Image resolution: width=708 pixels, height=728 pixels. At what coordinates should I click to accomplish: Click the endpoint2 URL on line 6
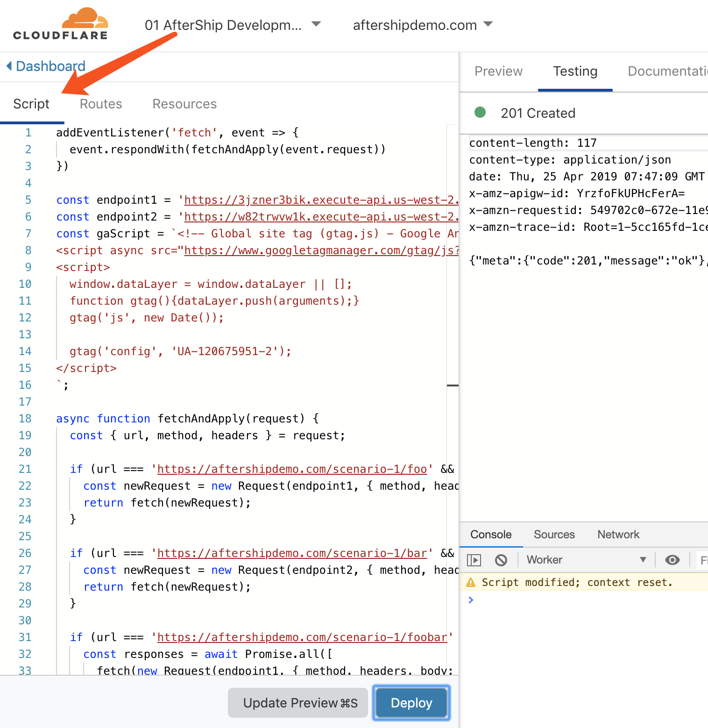tap(321, 217)
